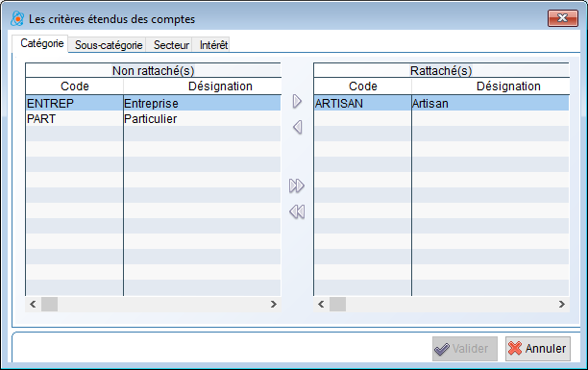Click Code header in Non rattaché(s) list
This screenshot has height=370, width=588.
tap(74, 86)
